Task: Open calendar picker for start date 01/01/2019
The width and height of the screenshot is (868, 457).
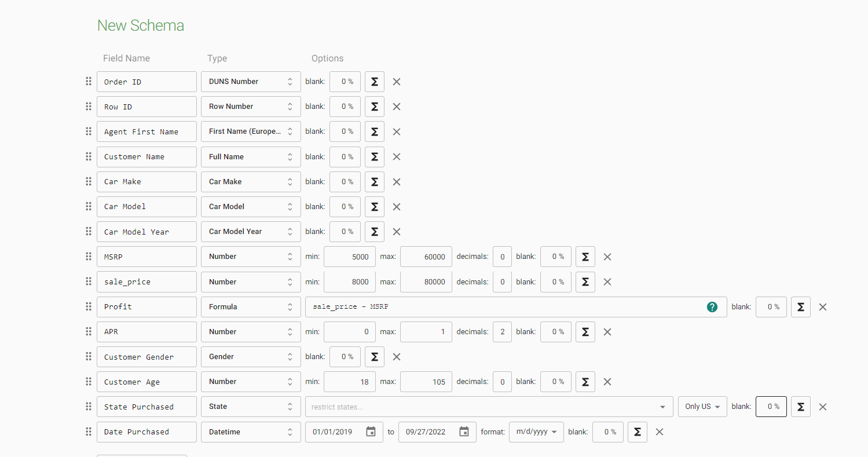Action: coord(371,432)
